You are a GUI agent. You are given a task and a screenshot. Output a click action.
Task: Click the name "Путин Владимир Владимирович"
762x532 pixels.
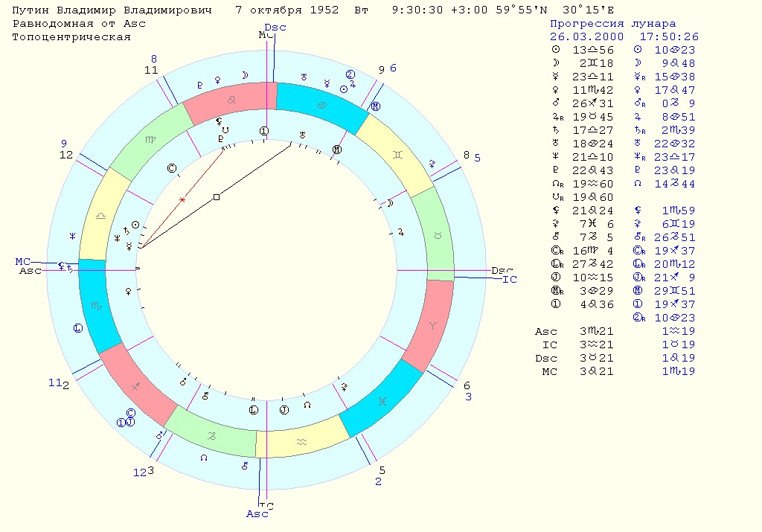[x=112, y=10]
